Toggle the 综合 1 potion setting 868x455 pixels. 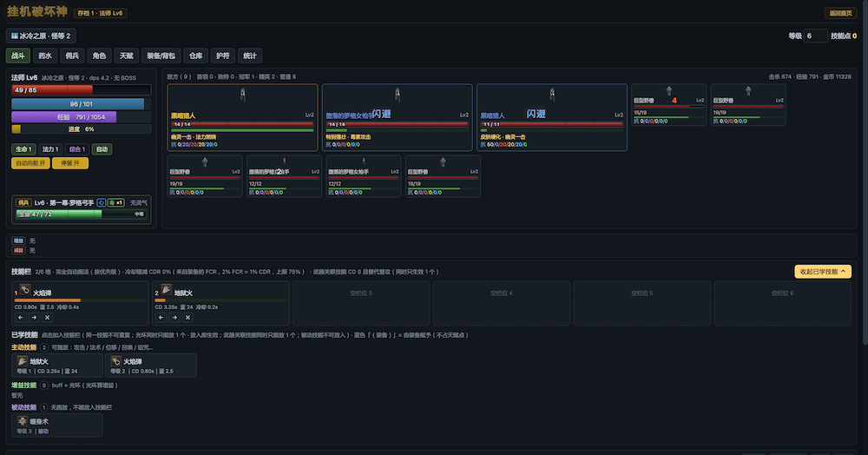pyautogui.click(x=77, y=148)
